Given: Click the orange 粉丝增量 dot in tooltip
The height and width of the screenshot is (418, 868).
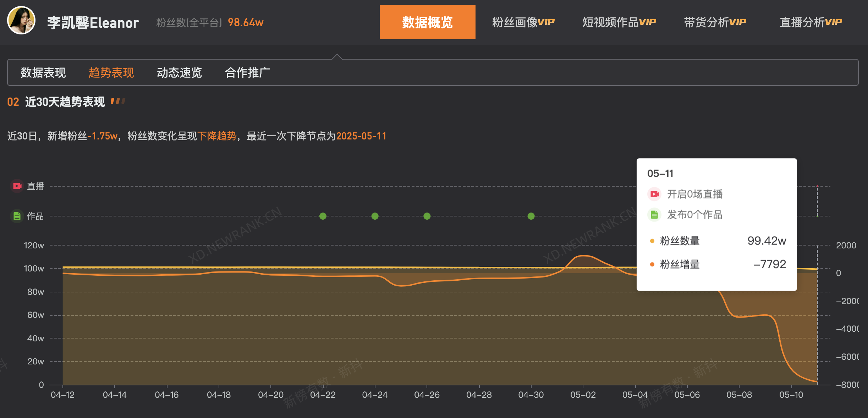Looking at the screenshot, I should [652, 264].
